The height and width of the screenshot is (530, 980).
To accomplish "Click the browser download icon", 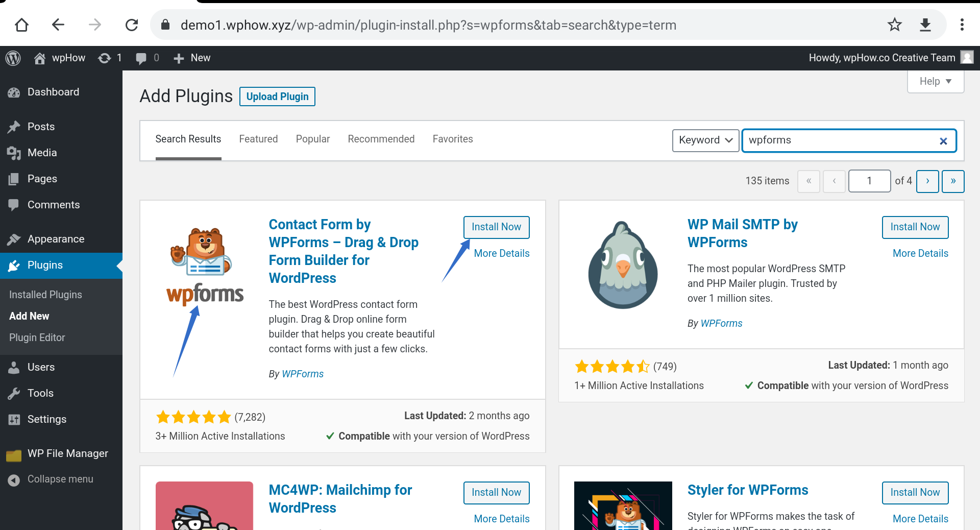I will (925, 25).
